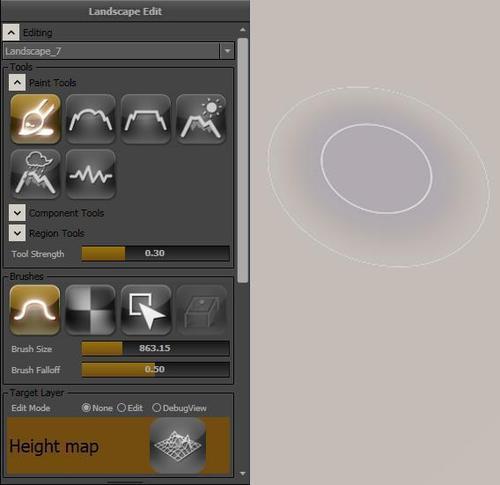The image size is (500, 485).
Task: Open the Landscape_7 dropdown arrow
Action: click(x=227, y=51)
